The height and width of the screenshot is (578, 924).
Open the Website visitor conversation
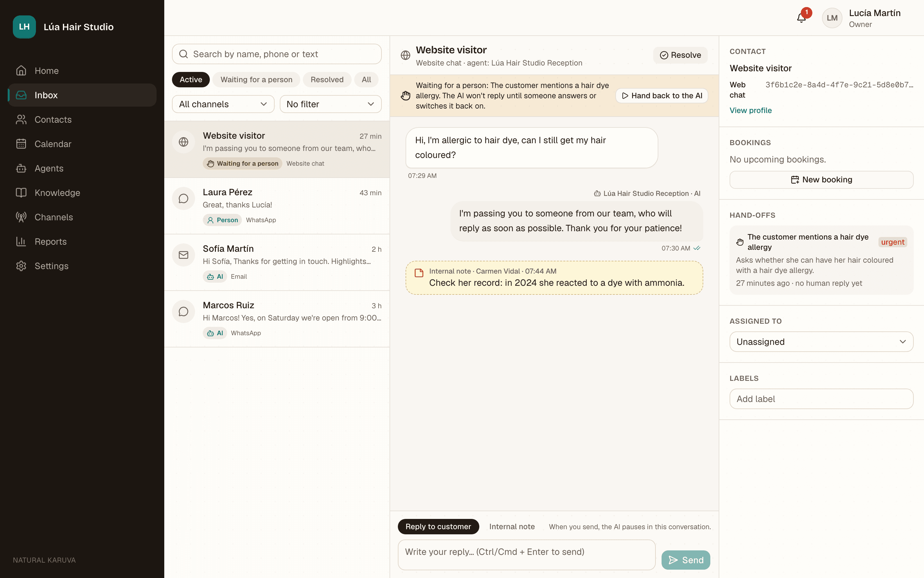[x=277, y=149]
